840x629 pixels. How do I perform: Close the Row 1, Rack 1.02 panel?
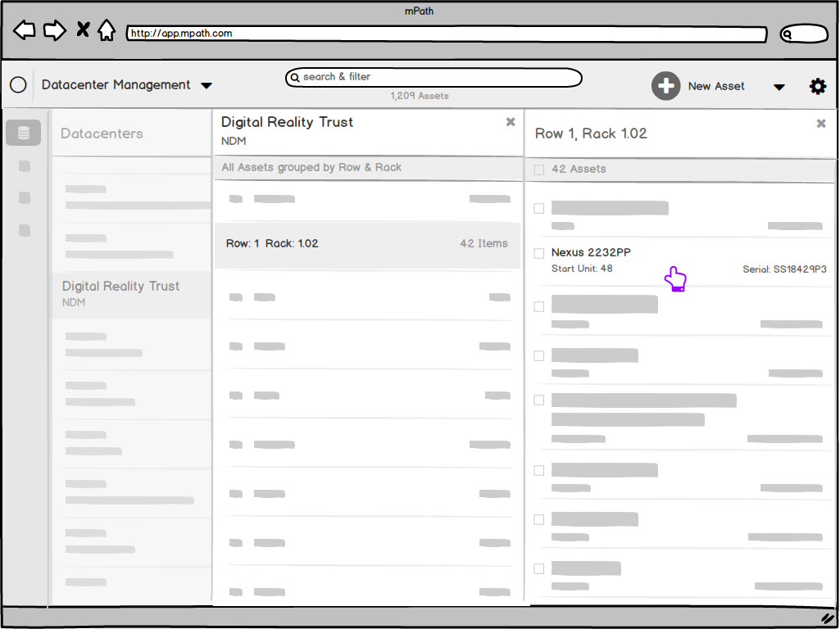coord(821,124)
